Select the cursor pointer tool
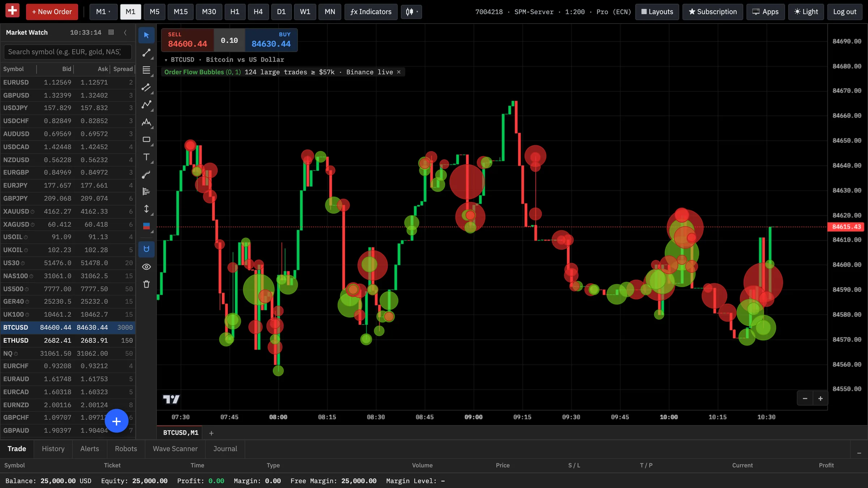Image resolution: width=868 pixels, height=488 pixels. pyautogui.click(x=146, y=35)
